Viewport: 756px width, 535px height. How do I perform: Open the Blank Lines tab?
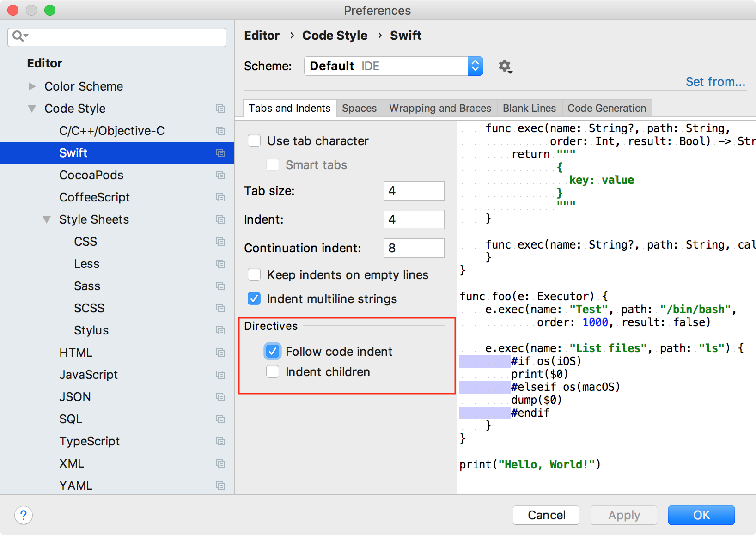tap(529, 108)
